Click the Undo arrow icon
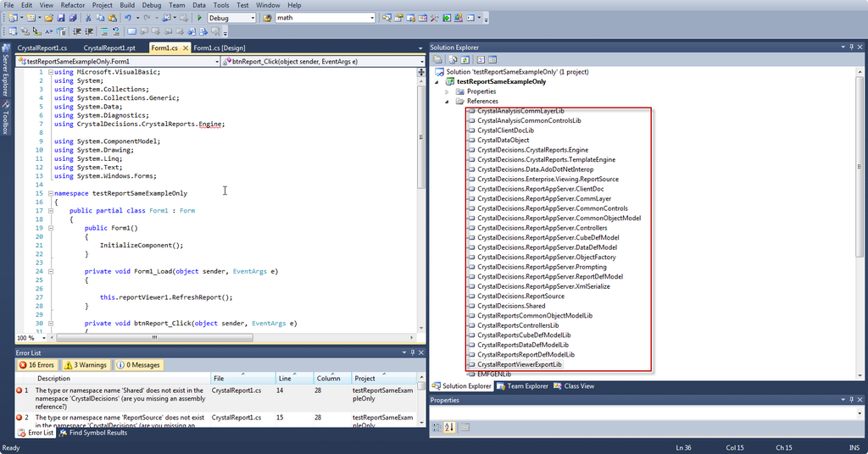 [128, 18]
